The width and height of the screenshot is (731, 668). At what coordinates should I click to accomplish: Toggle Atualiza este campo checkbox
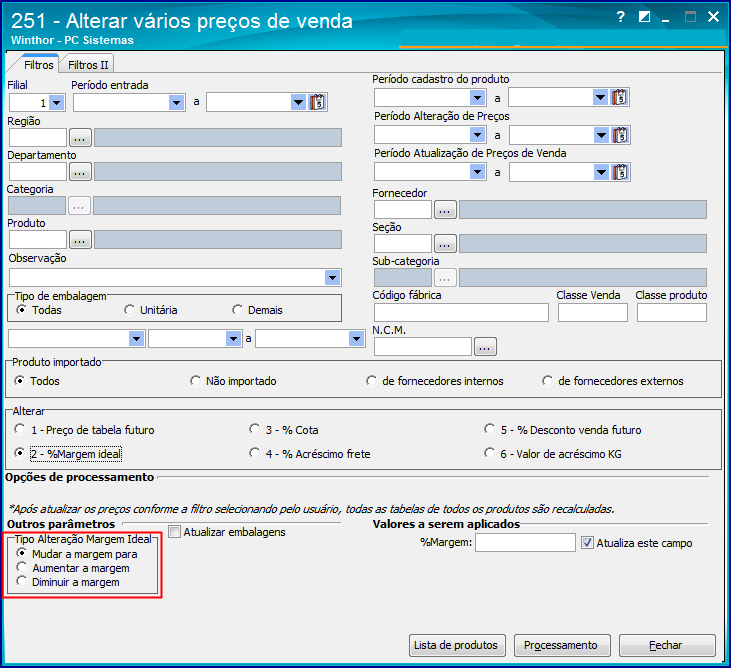coord(587,543)
